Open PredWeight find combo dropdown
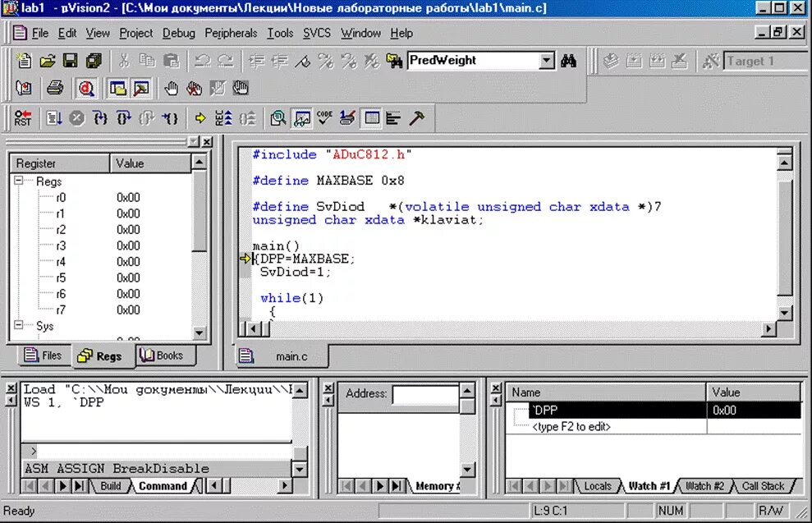 tap(546, 61)
